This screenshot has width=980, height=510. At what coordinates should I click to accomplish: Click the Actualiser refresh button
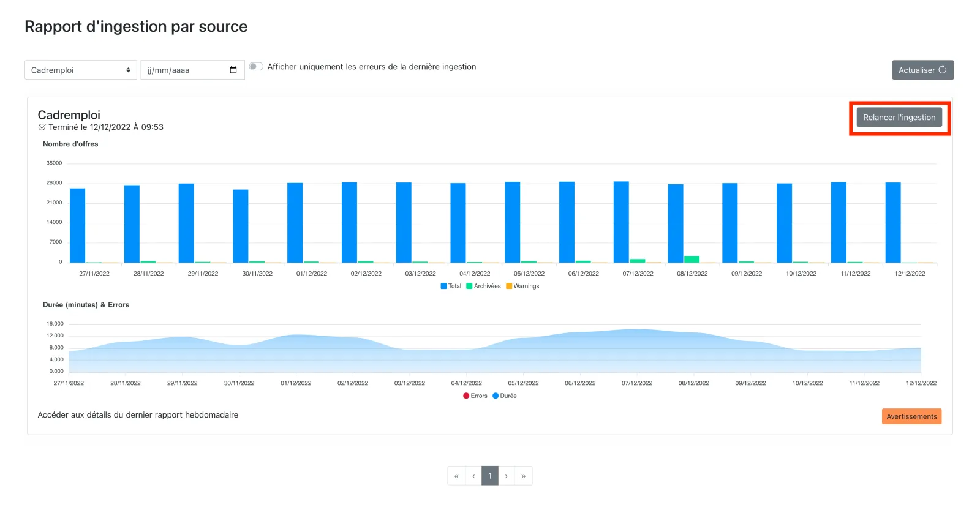tap(922, 70)
